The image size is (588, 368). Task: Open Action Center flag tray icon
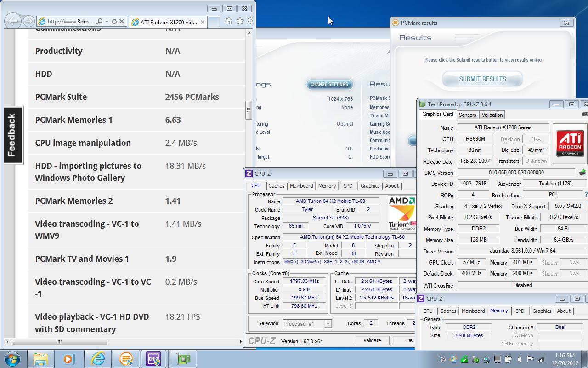point(530,359)
